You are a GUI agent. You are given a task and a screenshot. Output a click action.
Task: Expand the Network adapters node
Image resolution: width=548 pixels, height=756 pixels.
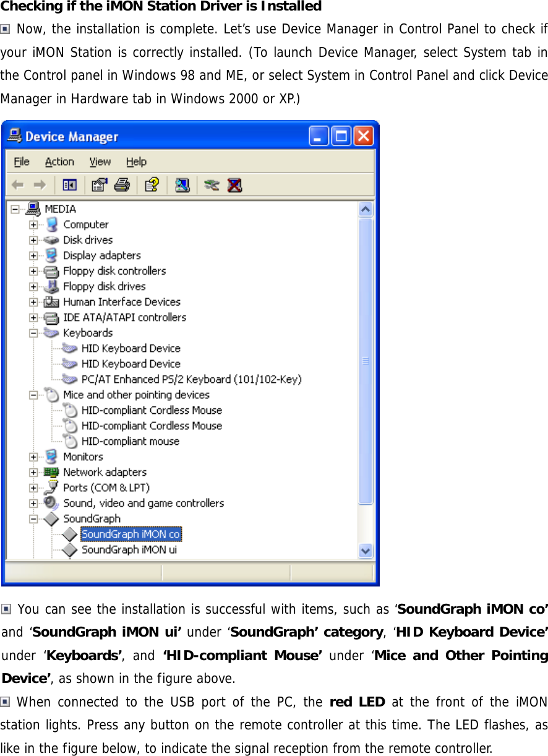(x=33, y=471)
